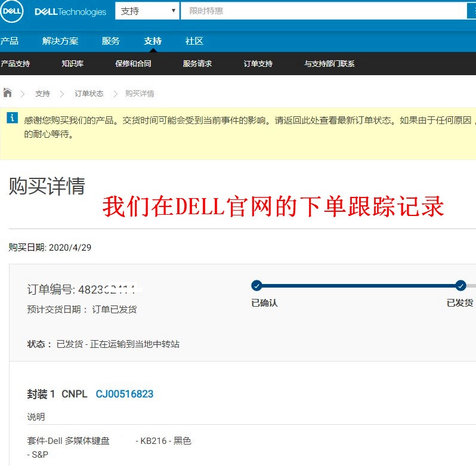
Task: Click the 已发货 - 正在运输到当地中转站 status text
Action: (x=118, y=344)
